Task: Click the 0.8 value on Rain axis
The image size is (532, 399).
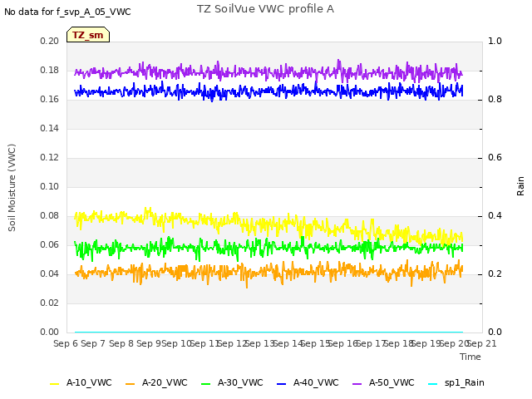Action: pyautogui.click(x=495, y=100)
